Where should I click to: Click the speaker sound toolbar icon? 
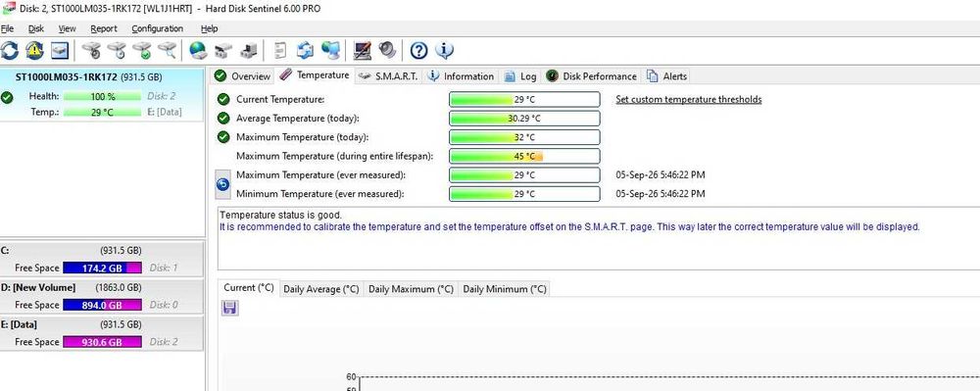click(387, 50)
